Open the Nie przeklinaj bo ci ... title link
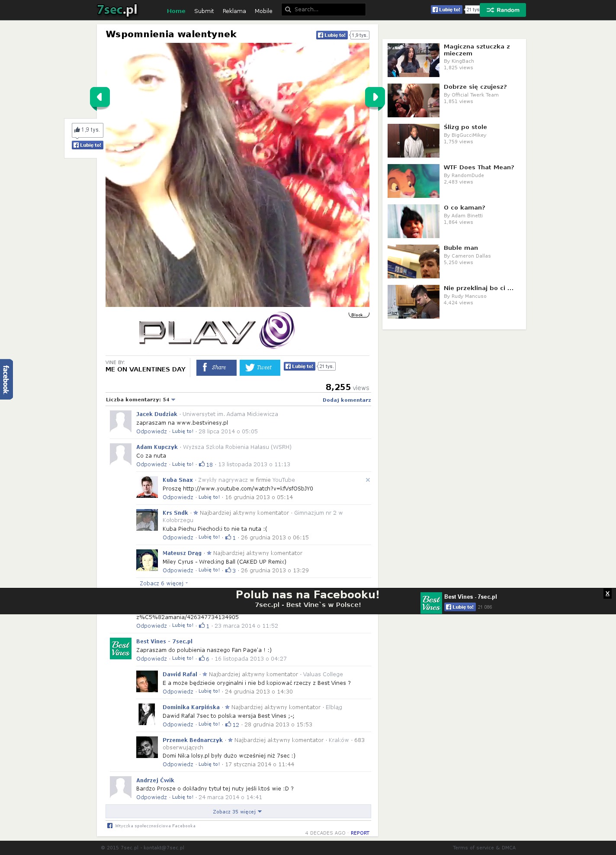Screen dimensions: 616x855 (x=478, y=288)
